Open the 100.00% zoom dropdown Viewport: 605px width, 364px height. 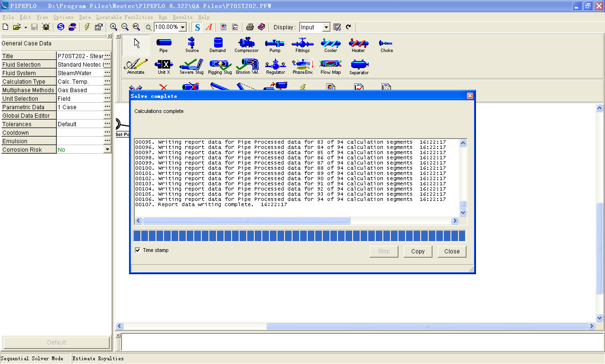(x=182, y=27)
